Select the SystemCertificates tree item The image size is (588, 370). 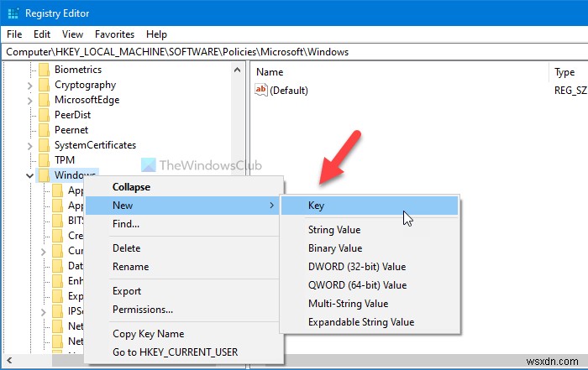95,145
